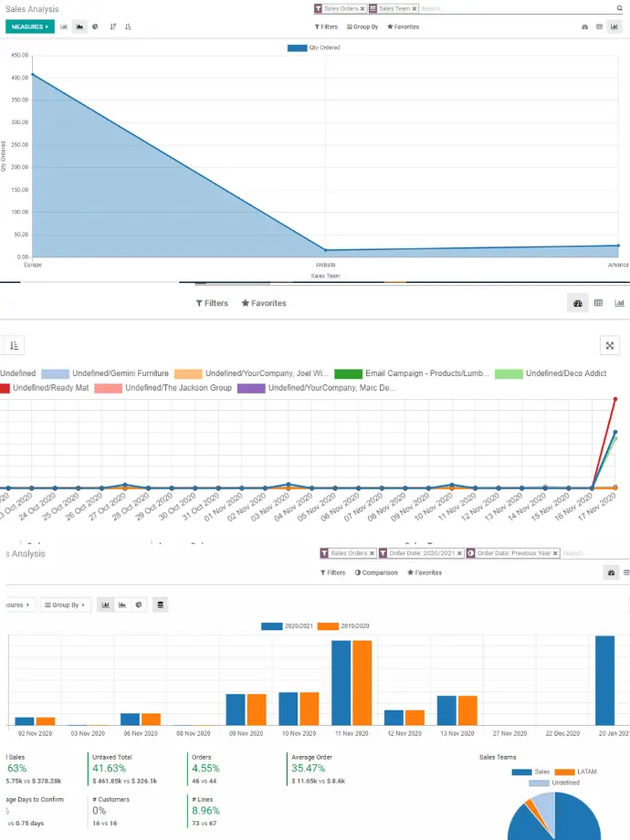Open Group By dropdown button in bottom panel
Image resolution: width=630 pixels, height=840 pixels.
[66, 604]
